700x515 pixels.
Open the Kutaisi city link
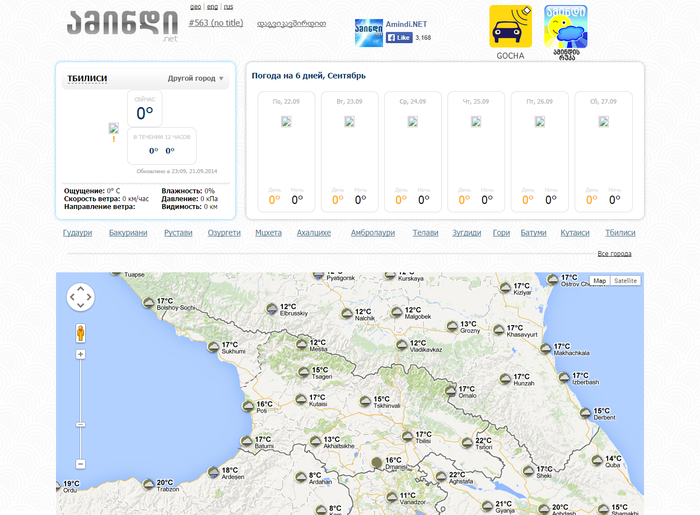pyautogui.click(x=574, y=232)
